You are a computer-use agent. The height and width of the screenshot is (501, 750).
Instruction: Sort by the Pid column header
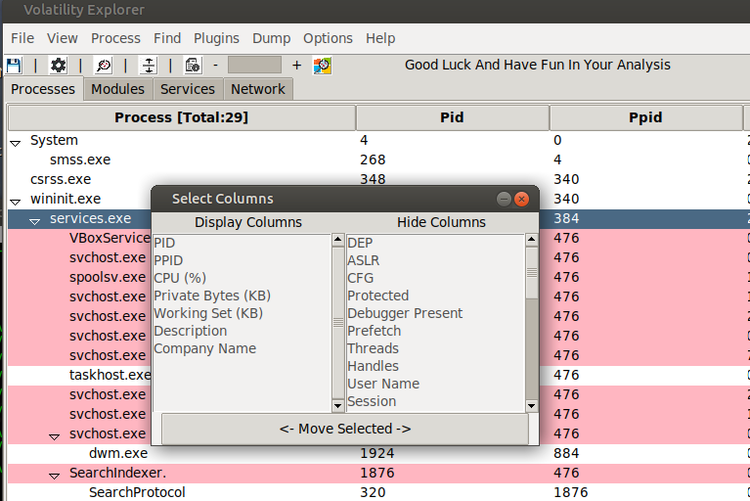pyautogui.click(x=452, y=117)
